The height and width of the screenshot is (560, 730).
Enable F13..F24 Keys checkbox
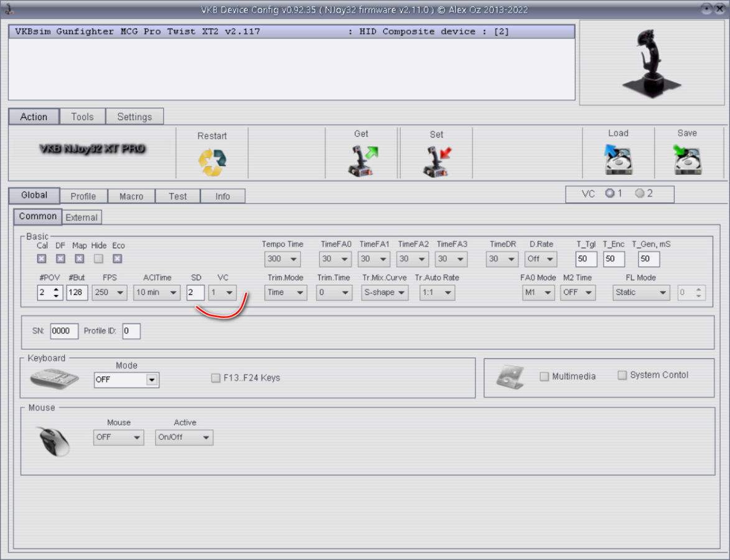point(215,378)
